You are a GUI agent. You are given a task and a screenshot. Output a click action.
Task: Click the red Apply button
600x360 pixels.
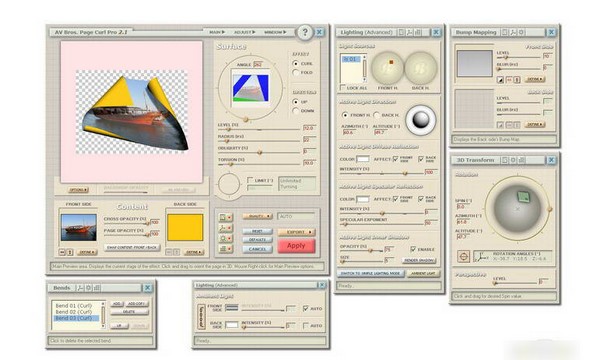296,246
